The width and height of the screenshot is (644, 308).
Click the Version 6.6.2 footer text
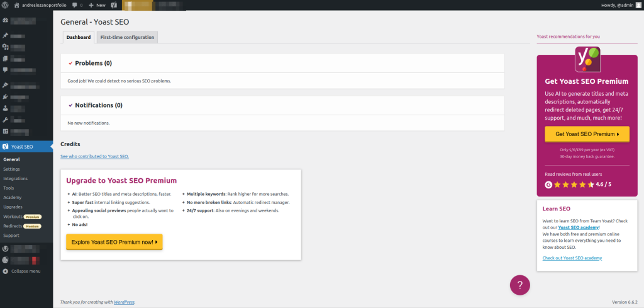point(625,302)
